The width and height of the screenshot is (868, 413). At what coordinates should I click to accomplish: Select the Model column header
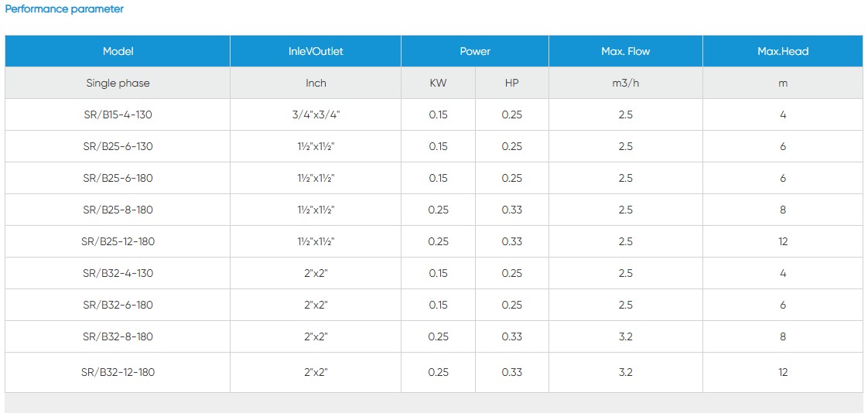pyautogui.click(x=118, y=51)
